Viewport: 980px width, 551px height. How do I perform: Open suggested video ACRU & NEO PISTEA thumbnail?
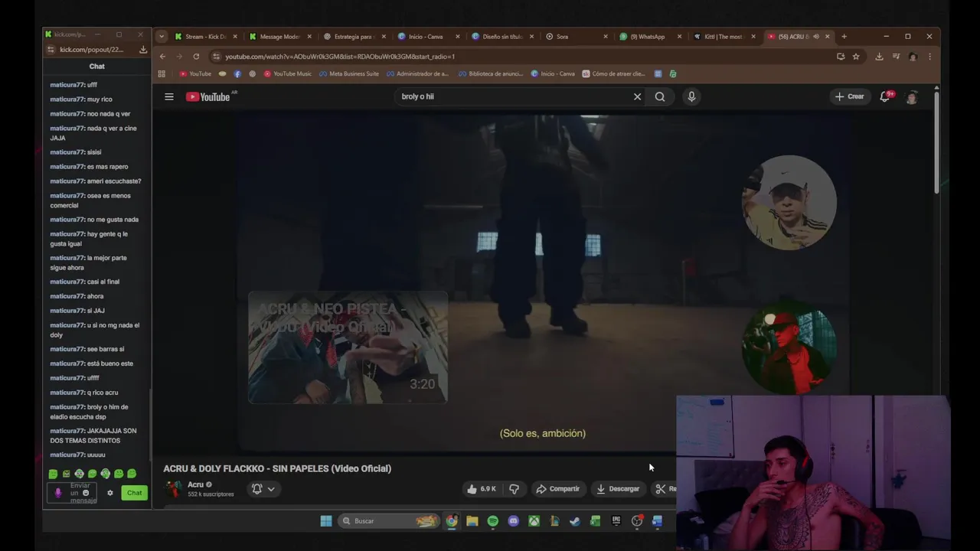click(x=348, y=347)
